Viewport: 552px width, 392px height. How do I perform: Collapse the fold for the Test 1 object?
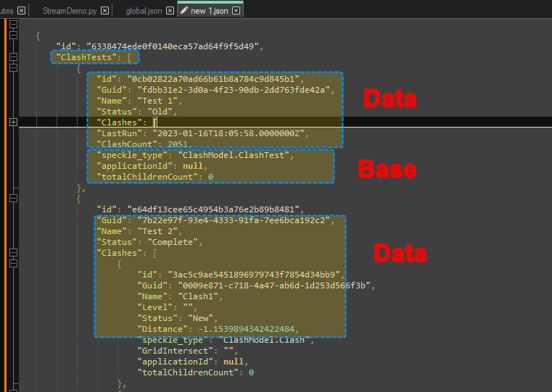point(13,68)
